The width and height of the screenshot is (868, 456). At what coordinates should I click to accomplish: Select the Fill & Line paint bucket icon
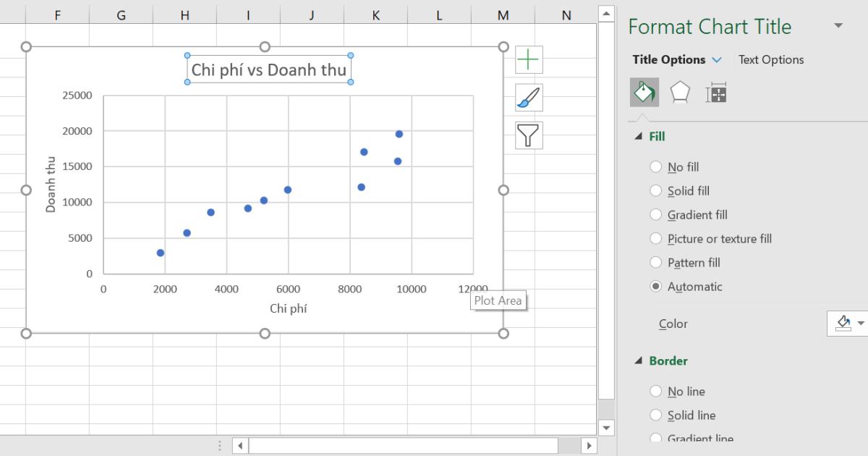[644, 92]
